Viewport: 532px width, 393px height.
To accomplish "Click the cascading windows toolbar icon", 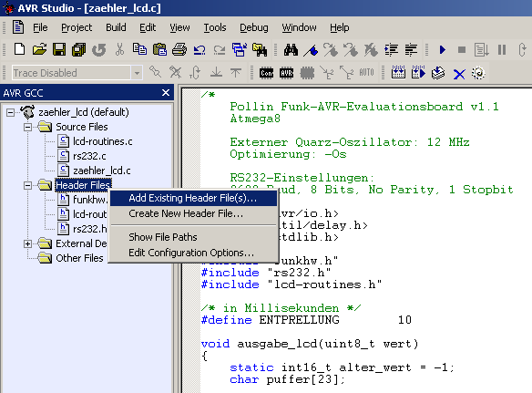I will coord(240,50).
